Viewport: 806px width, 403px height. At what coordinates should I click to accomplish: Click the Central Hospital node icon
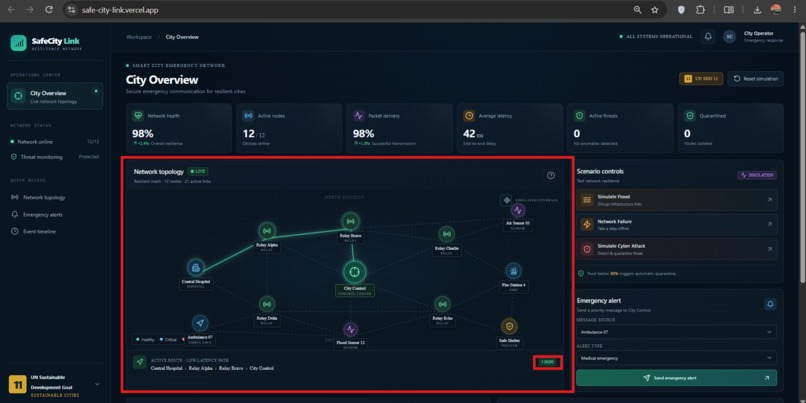point(195,267)
